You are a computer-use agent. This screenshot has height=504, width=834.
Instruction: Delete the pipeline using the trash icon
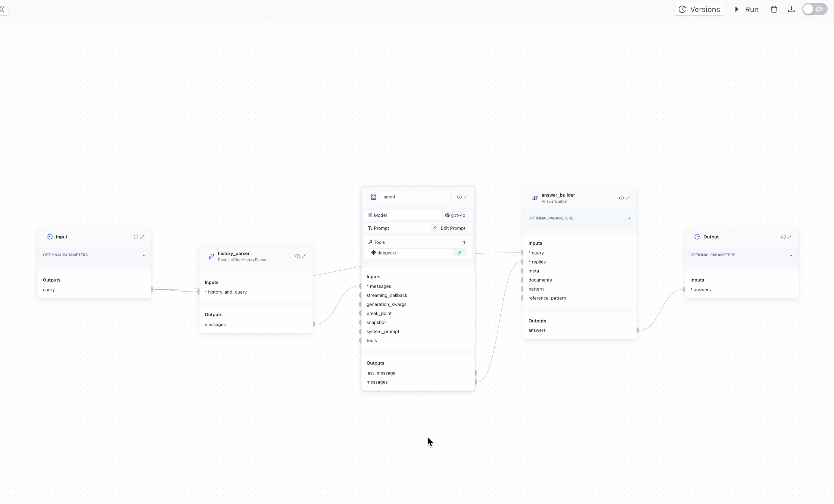774,9
